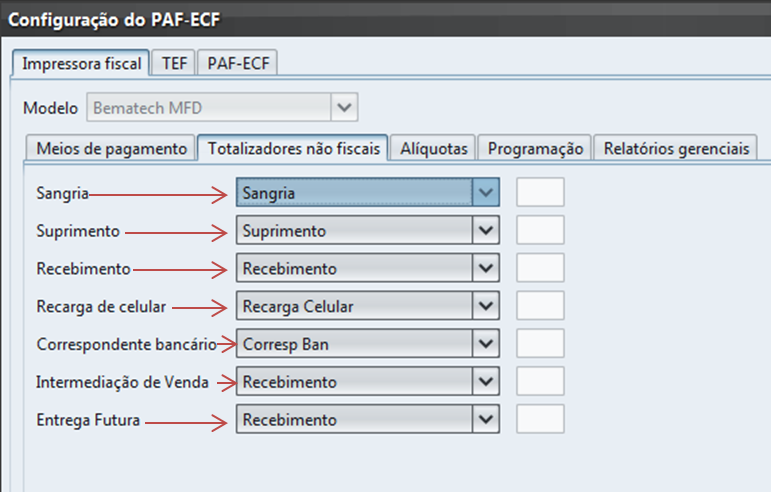Open the Modelo Bematech MFD dropdown
This screenshot has width=772, height=492.
click(344, 107)
